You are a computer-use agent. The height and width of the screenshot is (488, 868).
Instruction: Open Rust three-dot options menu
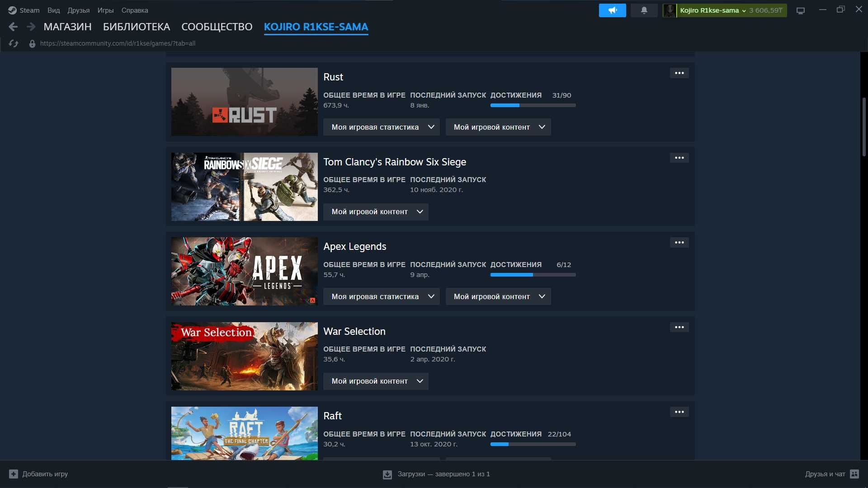point(679,73)
